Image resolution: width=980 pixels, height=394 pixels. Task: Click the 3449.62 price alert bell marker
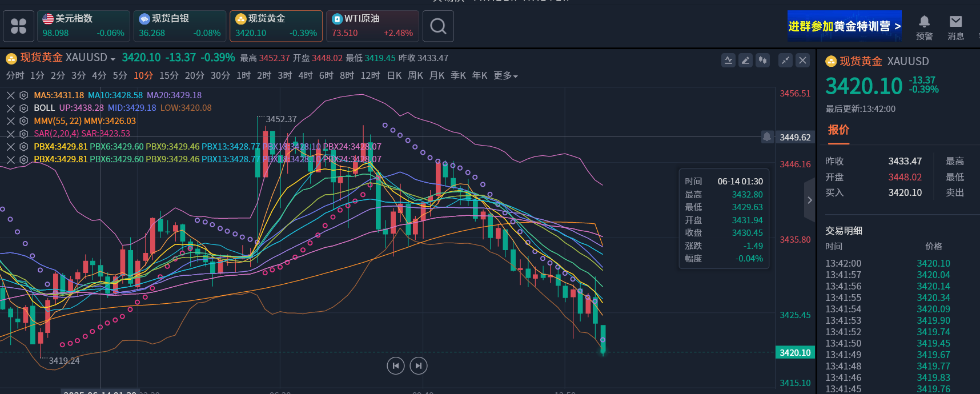coord(767,137)
